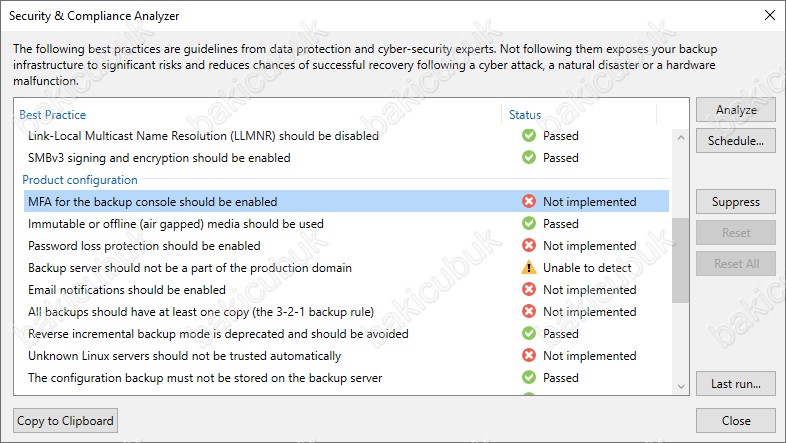This screenshot has width=786, height=443.
Task: Click red X icon for 3-2-1 backup rule
Action: (x=529, y=312)
